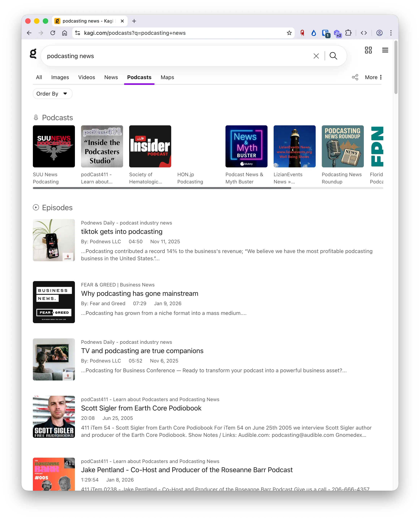Image resolution: width=420 pixels, height=519 pixels.
Task: Open the Chrome three-dot menu
Action: 391,33
